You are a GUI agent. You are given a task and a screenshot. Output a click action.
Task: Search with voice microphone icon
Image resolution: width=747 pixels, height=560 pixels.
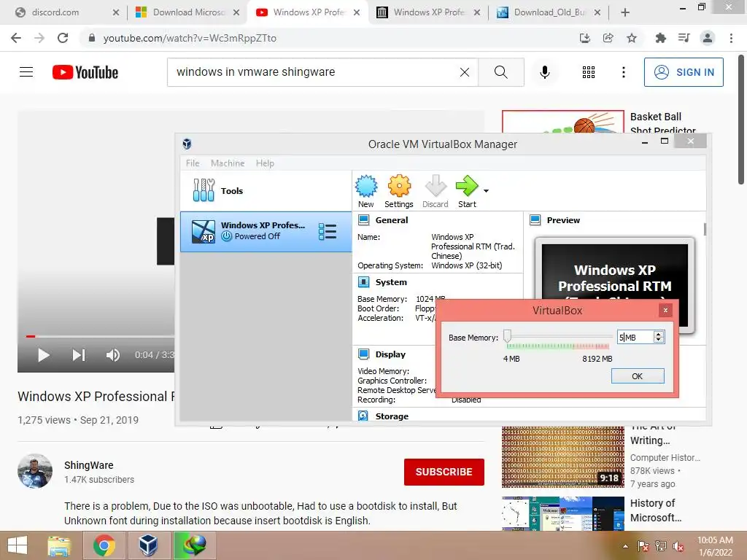544,72
